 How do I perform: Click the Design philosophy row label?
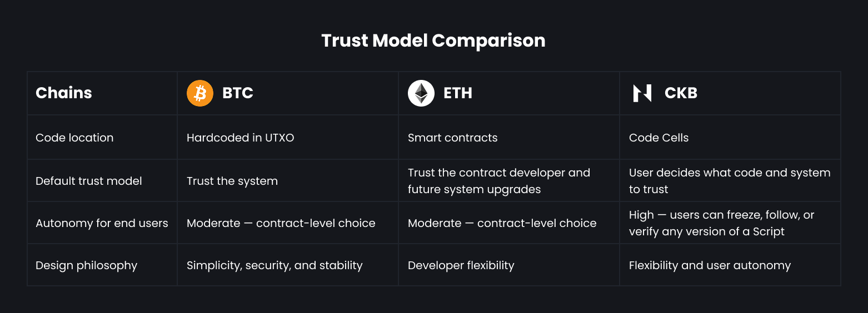[86, 265]
